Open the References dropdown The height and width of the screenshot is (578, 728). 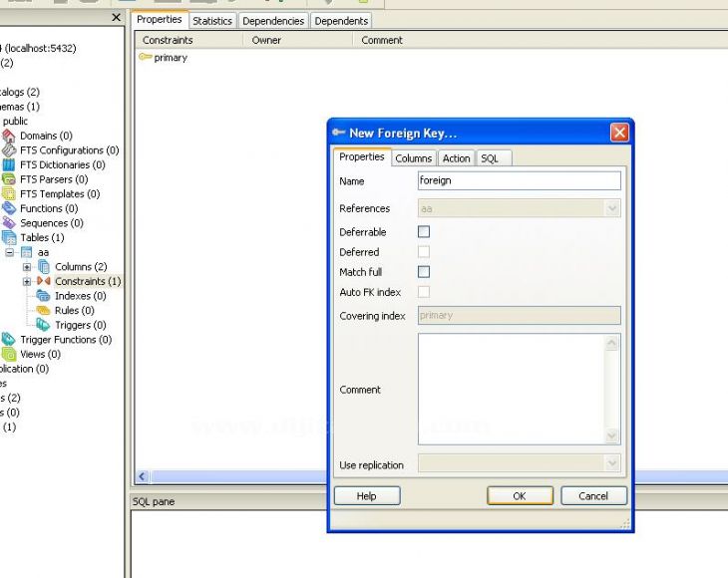[612, 208]
